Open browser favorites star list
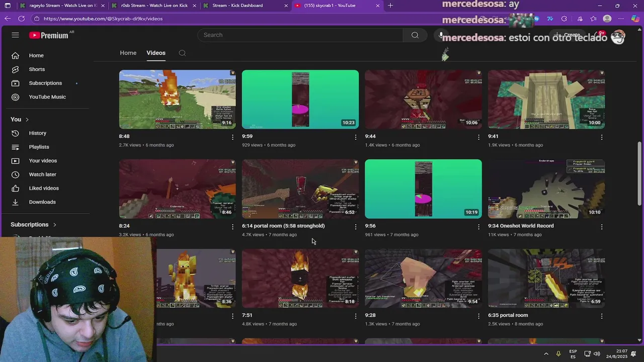The image size is (644, 362). (593, 19)
